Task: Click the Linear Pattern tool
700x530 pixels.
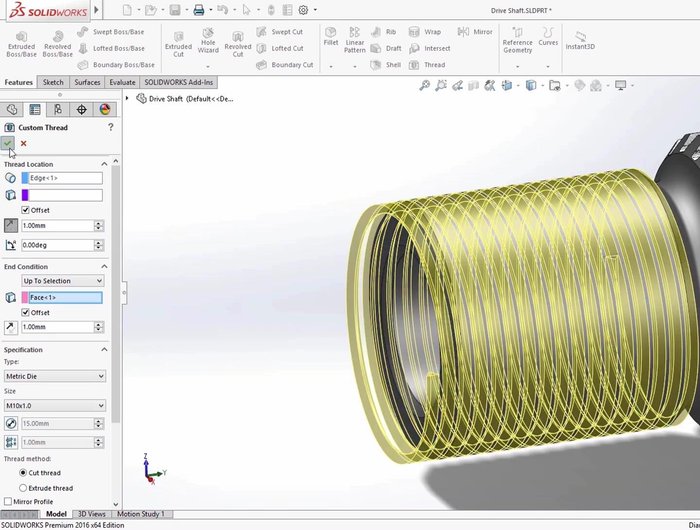Action: pos(355,44)
